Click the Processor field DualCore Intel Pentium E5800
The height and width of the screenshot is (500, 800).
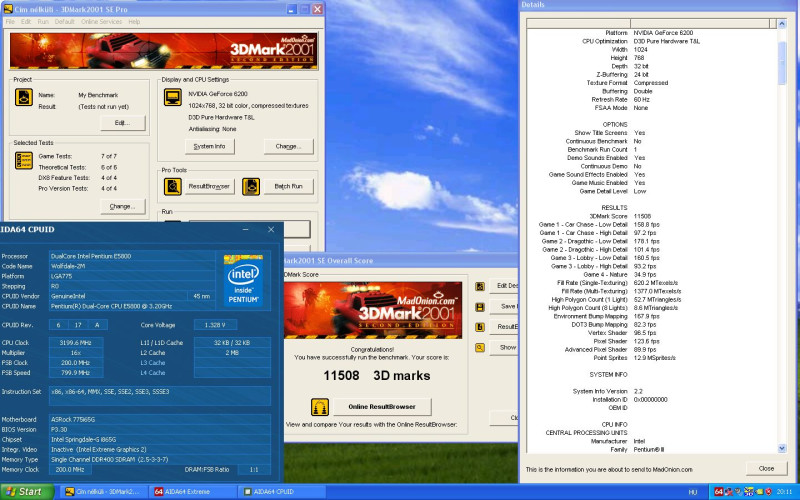[x=132, y=256]
